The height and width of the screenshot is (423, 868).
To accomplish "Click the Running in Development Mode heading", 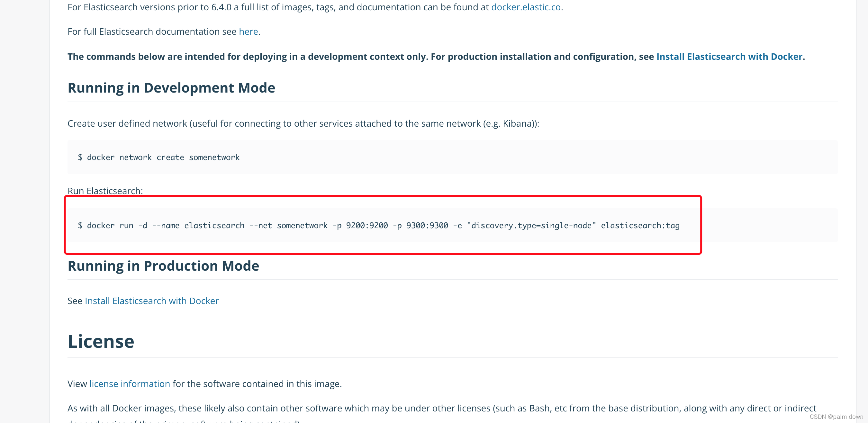I will click(171, 88).
